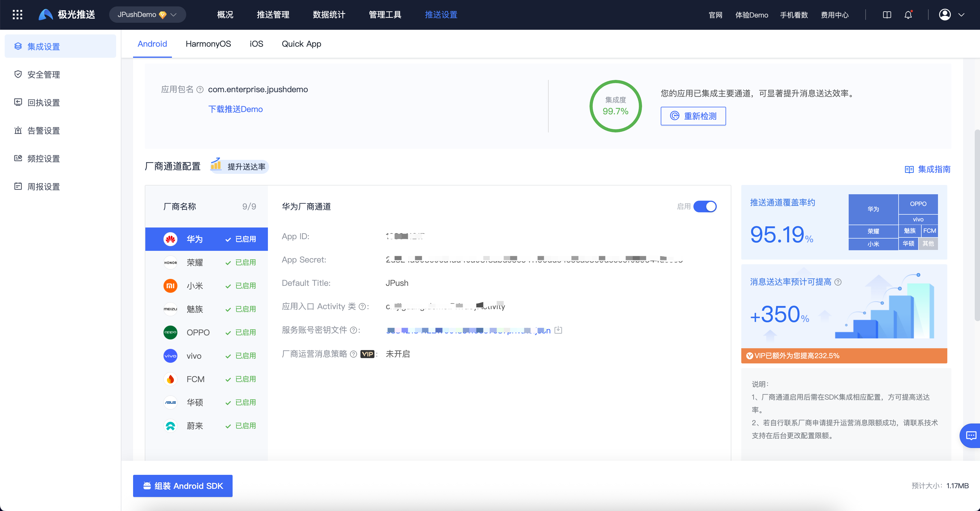Expand the JPushDemo app selector dropdown
The height and width of the screenshot is (511, 980).
coord(147,15)
